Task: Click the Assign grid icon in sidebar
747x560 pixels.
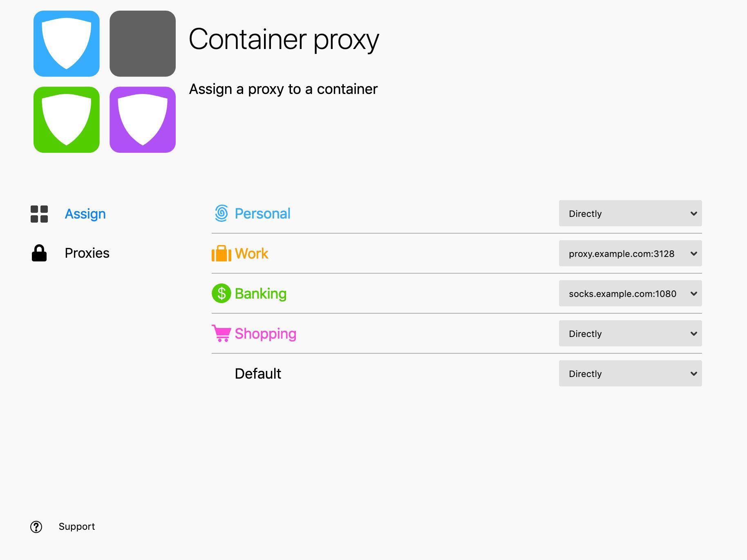Action: click(39, 214)
